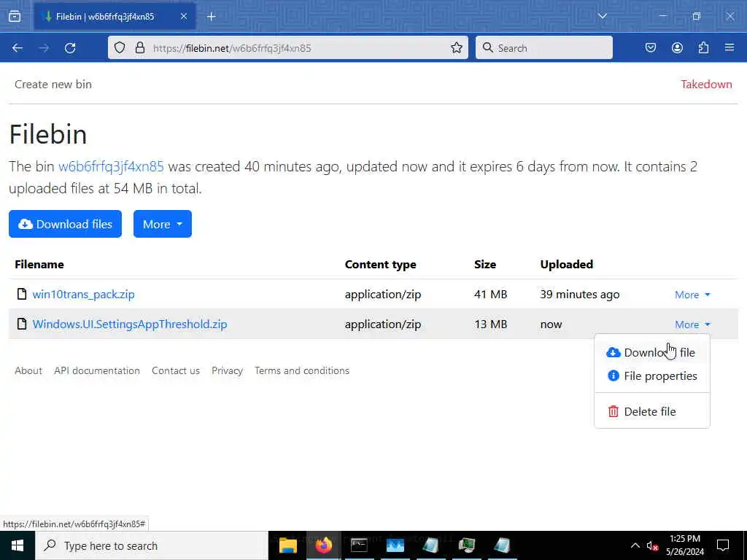
Task: Open muted volume speaker icon
Action: coord(651,545)
